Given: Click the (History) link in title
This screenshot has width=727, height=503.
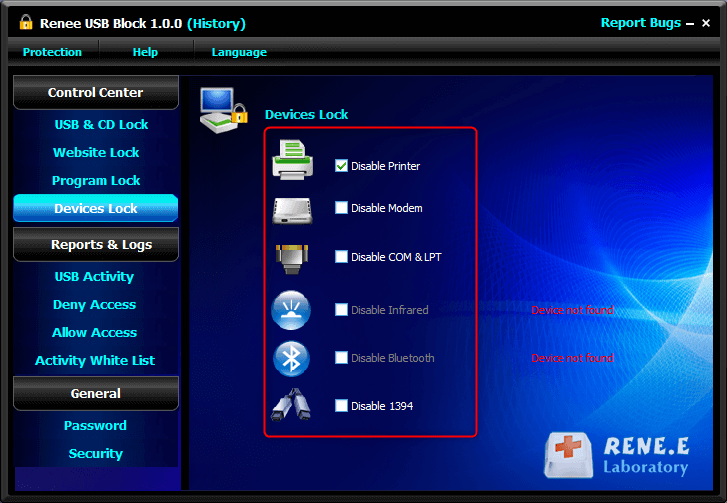Looking at the screenshot, I should [216, 24].
